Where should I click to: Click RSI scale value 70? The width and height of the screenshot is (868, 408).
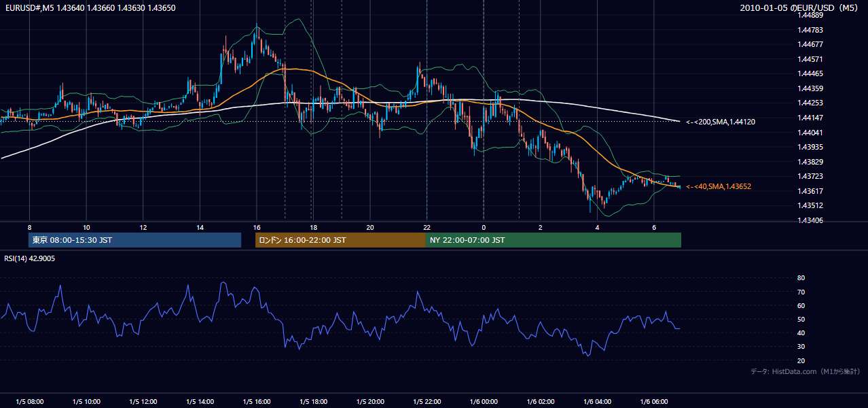pos(801,292)
